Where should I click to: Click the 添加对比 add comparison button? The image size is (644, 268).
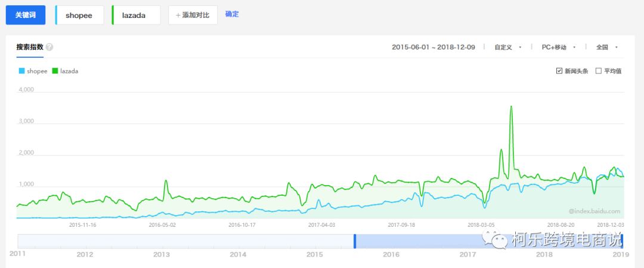193,15
